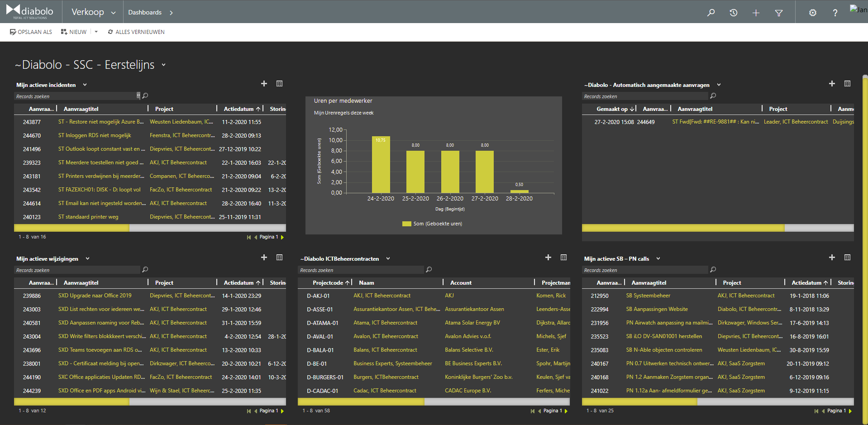Search icon in Mijn actieve incidenten panel
868x425 pixels.
145,96
